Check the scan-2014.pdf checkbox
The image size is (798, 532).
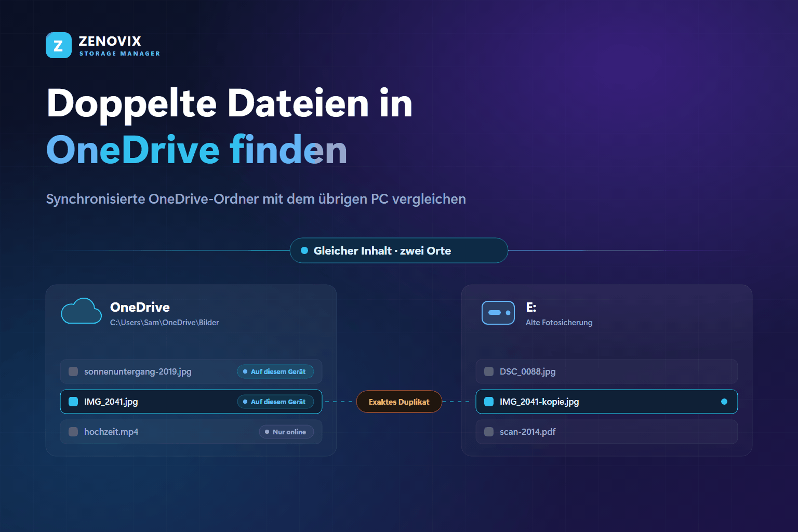coord(489,432)
